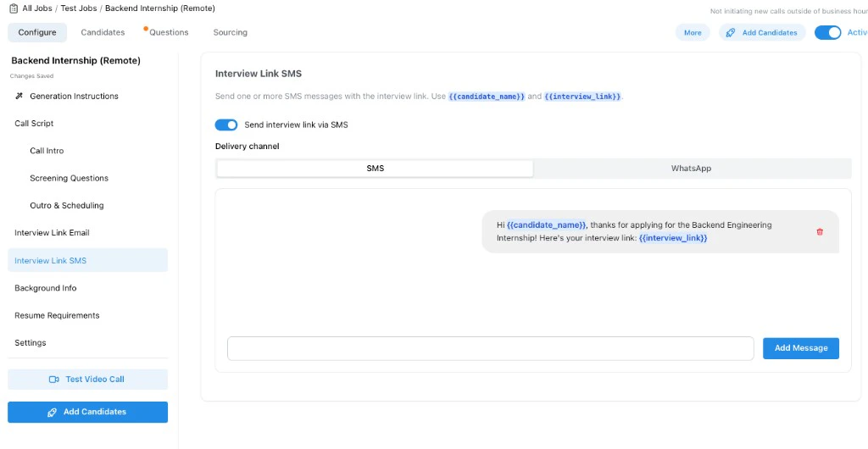Open the Questions tab
The image size is (868, 449).
pos(169,33)
